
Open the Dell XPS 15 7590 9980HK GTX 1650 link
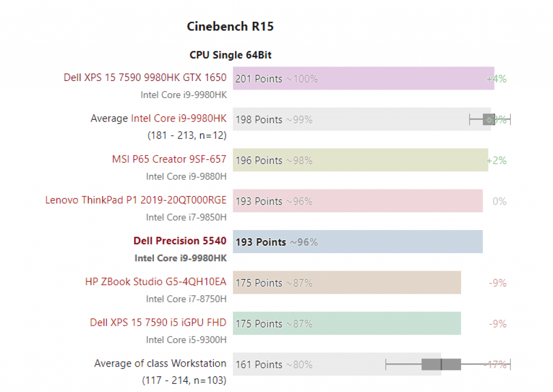(145, 78)
